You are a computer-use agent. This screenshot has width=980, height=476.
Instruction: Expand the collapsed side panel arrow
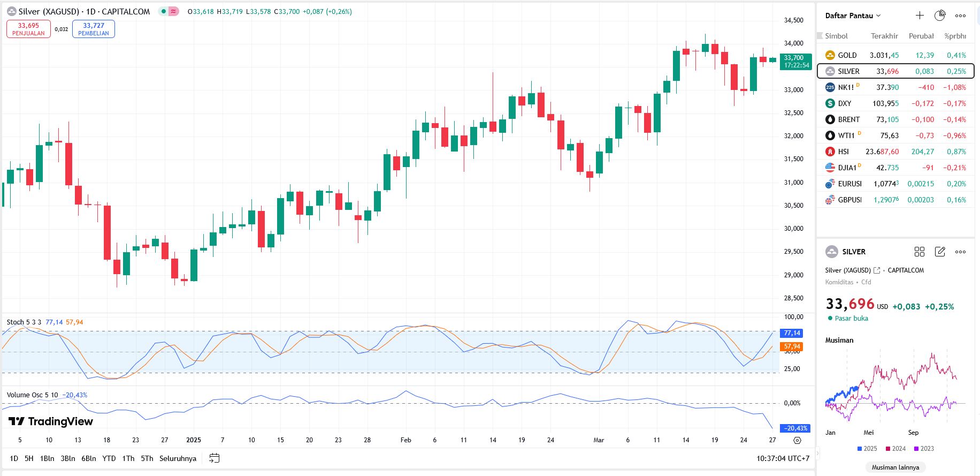click(817, 453)
